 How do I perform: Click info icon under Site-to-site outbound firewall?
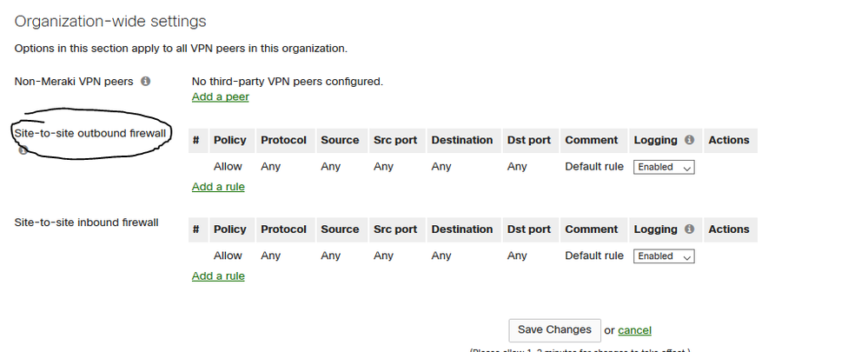tap(23, 149)
